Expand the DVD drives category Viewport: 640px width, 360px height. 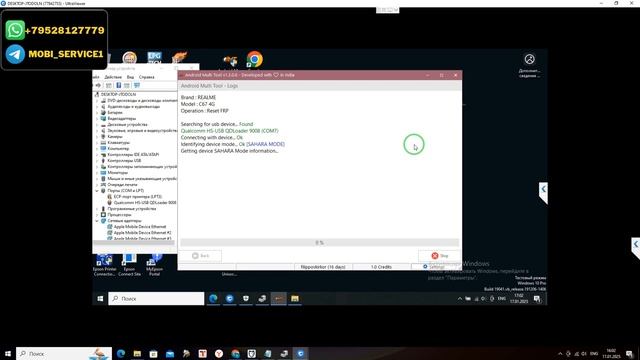97,100
